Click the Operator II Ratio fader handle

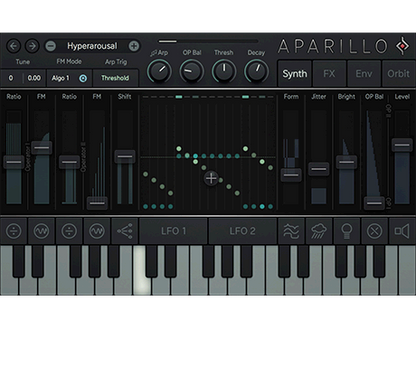click(x=69, y=162)
